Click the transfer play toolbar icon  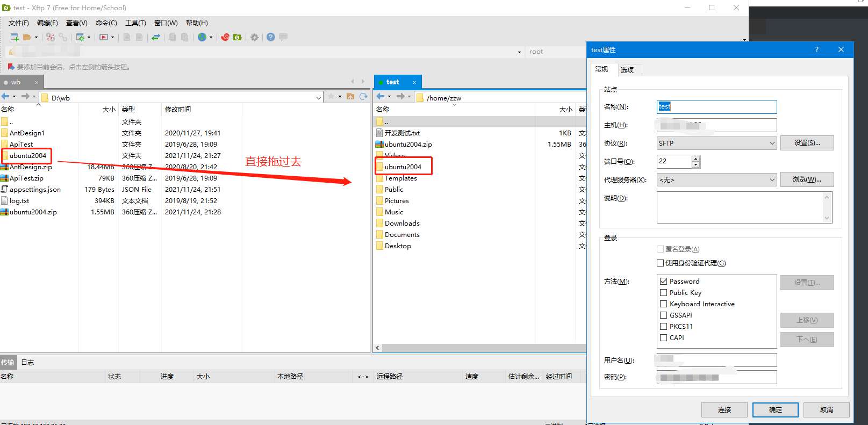click(104, 37)
